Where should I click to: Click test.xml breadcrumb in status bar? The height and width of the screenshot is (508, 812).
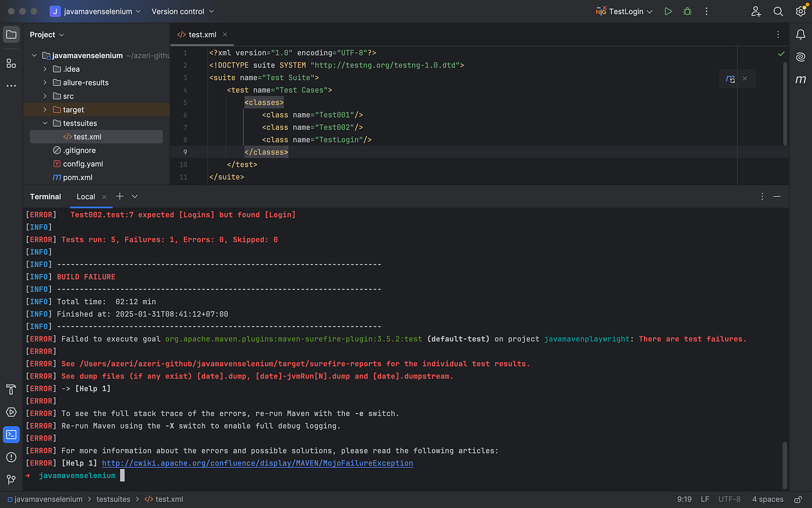[164, 499]
